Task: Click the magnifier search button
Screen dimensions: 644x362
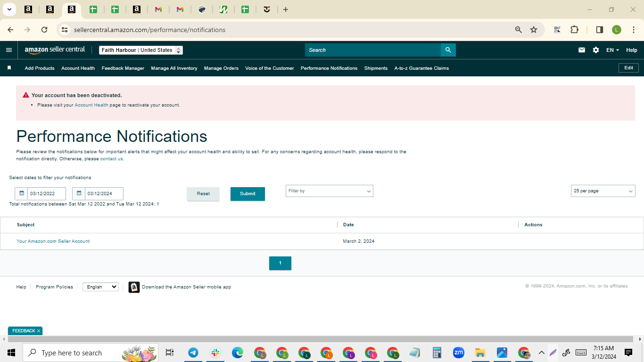Action: pos(448,50)
